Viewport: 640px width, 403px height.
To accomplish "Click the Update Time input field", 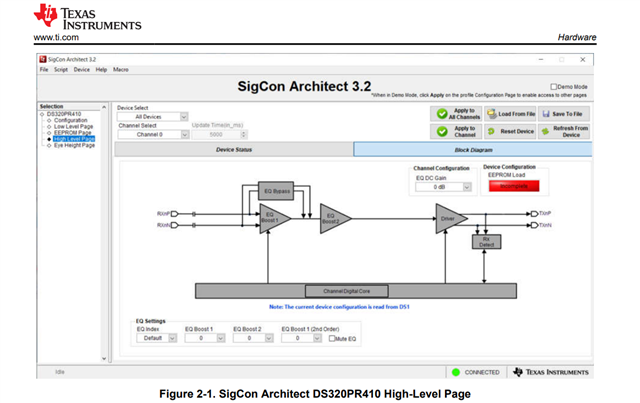I will tap(216, 134).
